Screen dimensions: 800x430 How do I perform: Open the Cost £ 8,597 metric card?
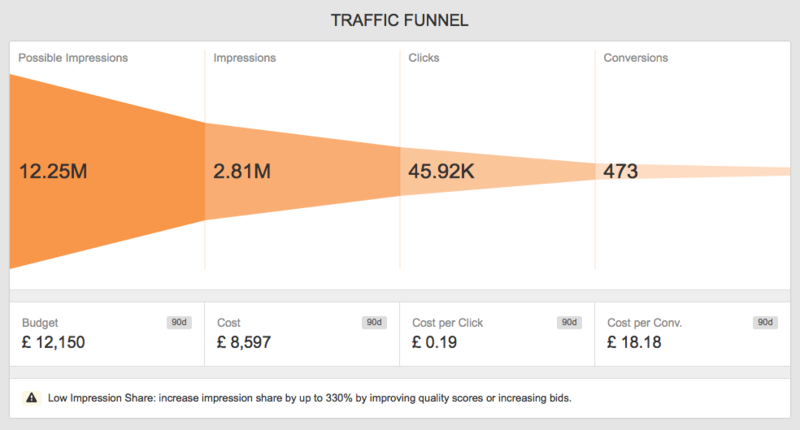click(x=302, y=334)
